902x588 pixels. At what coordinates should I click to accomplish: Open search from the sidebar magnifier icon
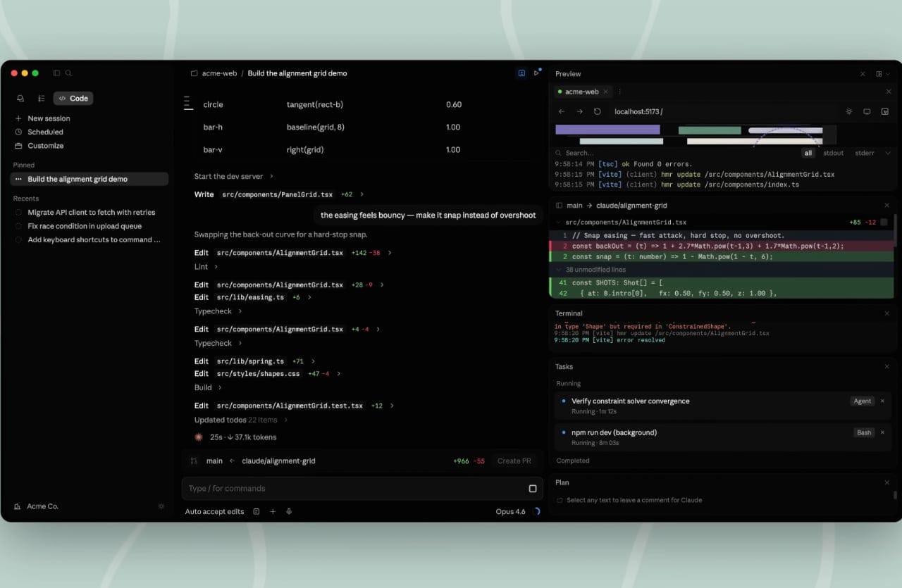pyautogui.click(x=68, y=73)
